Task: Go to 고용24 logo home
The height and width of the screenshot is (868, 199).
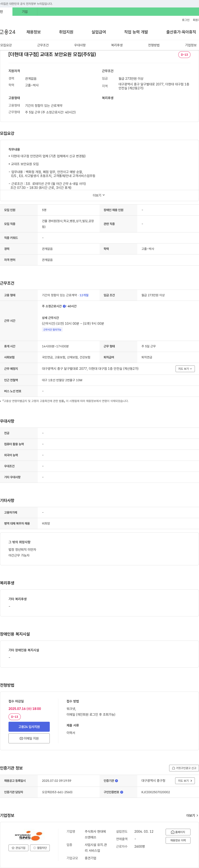Action: pos(8,32)
